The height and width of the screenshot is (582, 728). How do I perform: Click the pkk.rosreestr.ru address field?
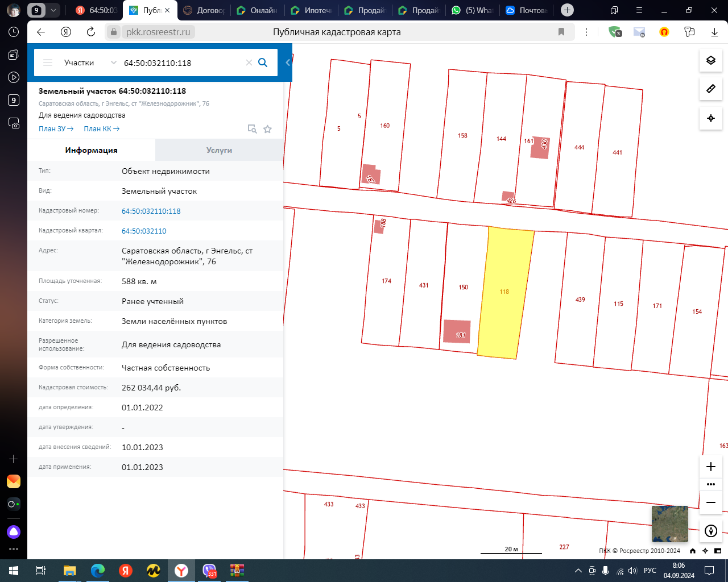point(158,32)
